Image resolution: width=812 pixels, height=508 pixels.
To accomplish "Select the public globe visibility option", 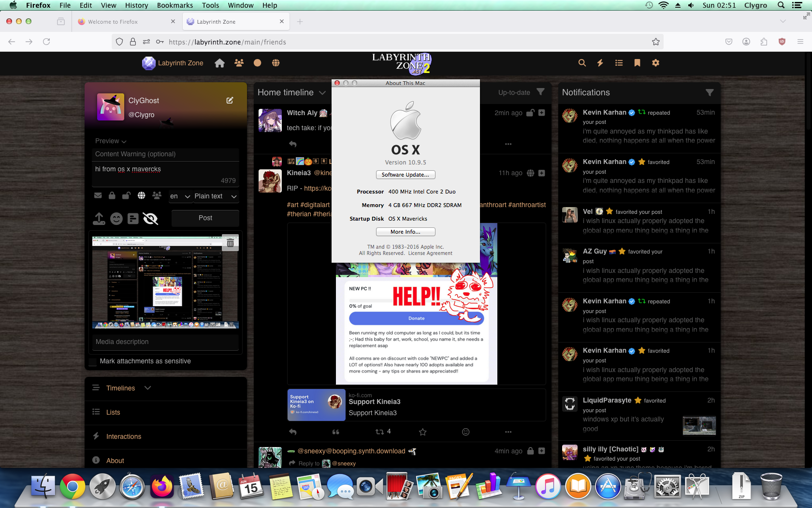I will [141, 196].
